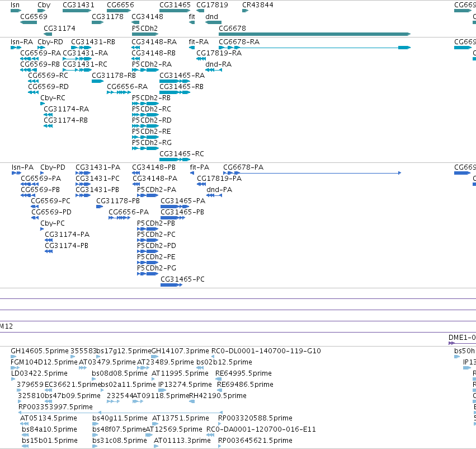This screenshot has width=476, height=449.
Task: Click protein CG6678-PA label
Action: click(243, 167)
